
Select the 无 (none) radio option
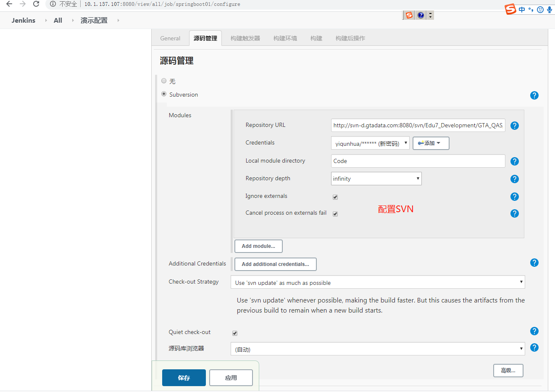click(x=164, y=81)
